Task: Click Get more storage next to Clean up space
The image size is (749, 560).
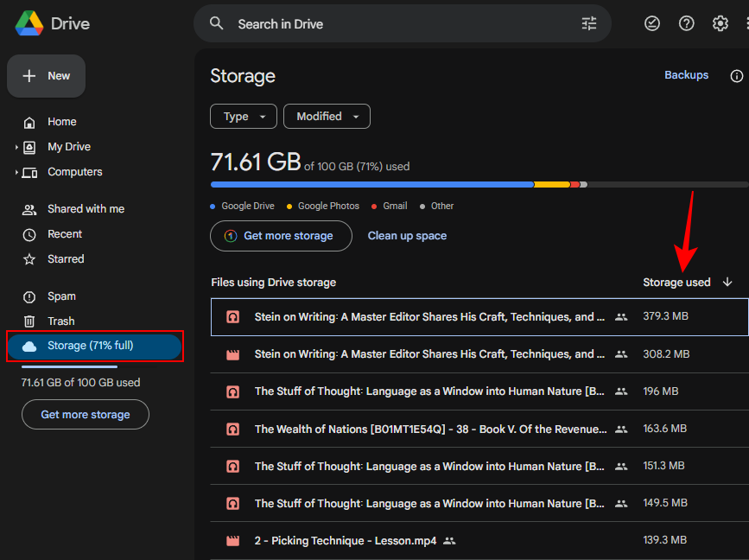Action: pos(281,236)
